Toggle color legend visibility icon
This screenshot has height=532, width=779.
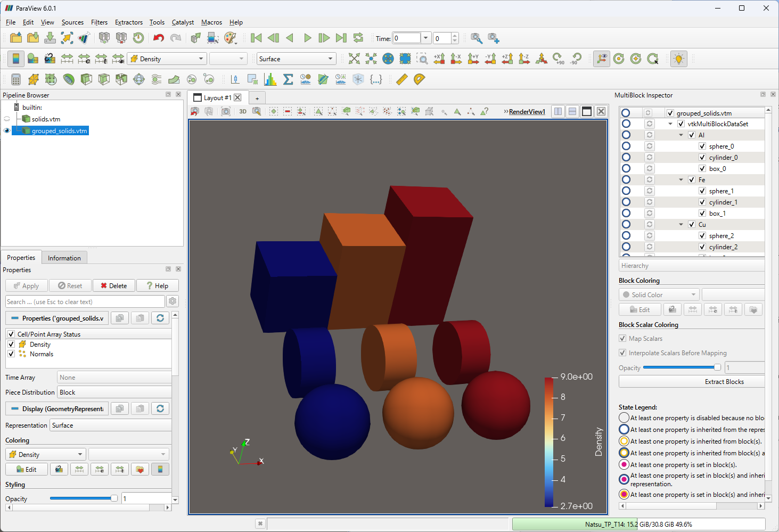click(16, 59)
